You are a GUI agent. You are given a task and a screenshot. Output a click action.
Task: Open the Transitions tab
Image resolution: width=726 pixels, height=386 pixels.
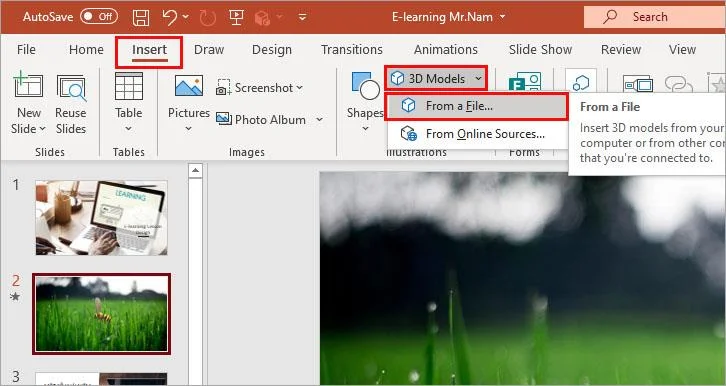coord(352,50)
